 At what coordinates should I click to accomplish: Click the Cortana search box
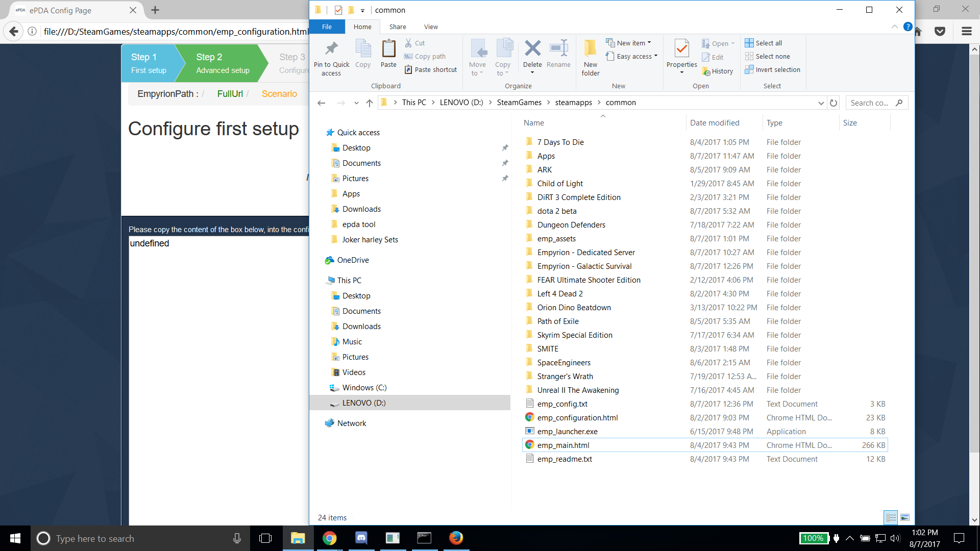click(140, 538)
